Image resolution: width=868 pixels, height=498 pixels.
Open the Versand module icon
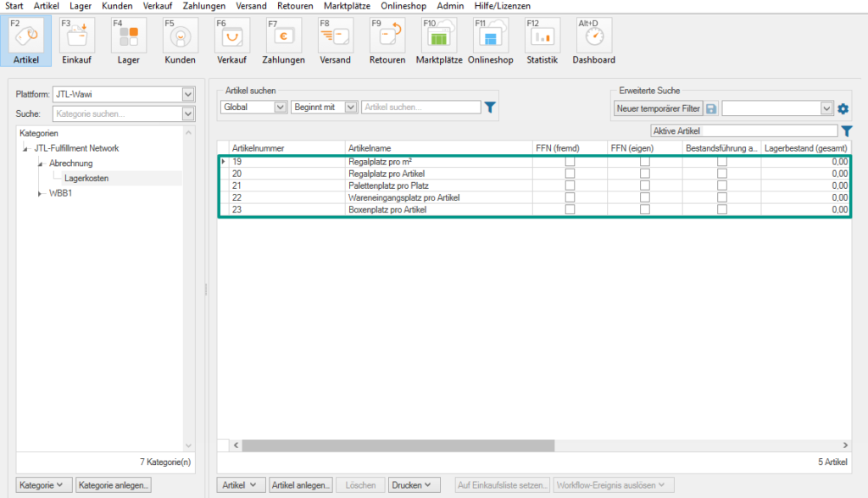click(335, 35)
